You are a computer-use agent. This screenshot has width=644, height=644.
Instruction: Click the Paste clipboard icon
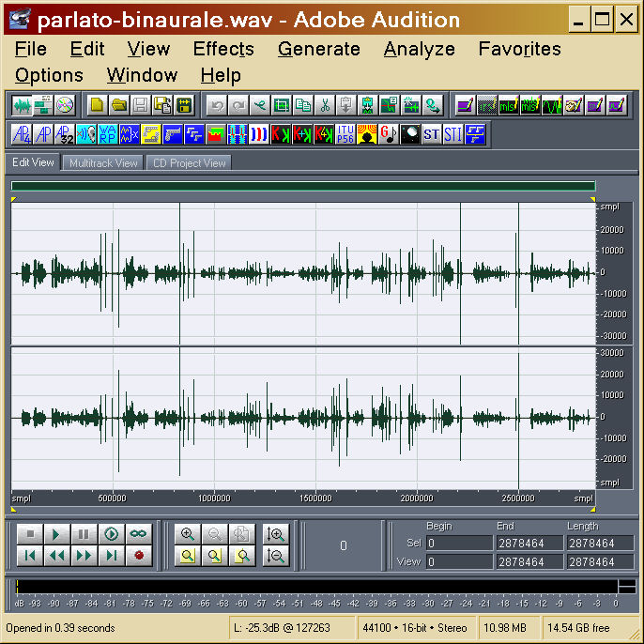click(346, 105)
